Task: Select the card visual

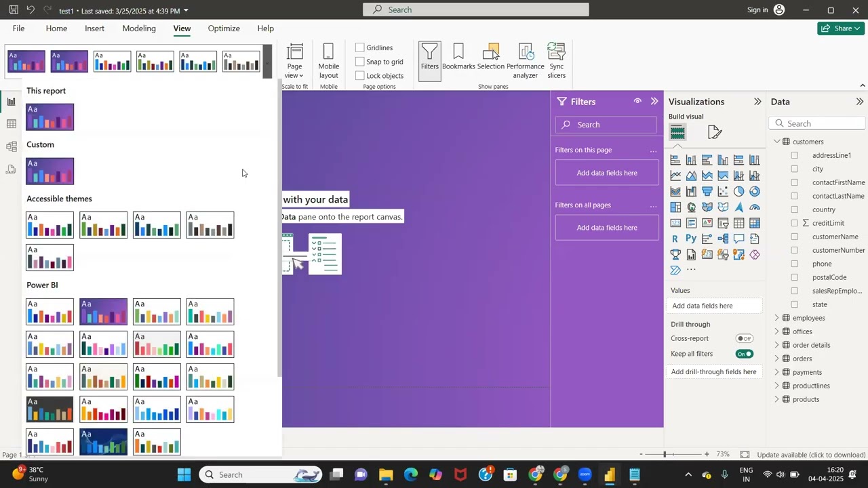Action: point(675,223)
